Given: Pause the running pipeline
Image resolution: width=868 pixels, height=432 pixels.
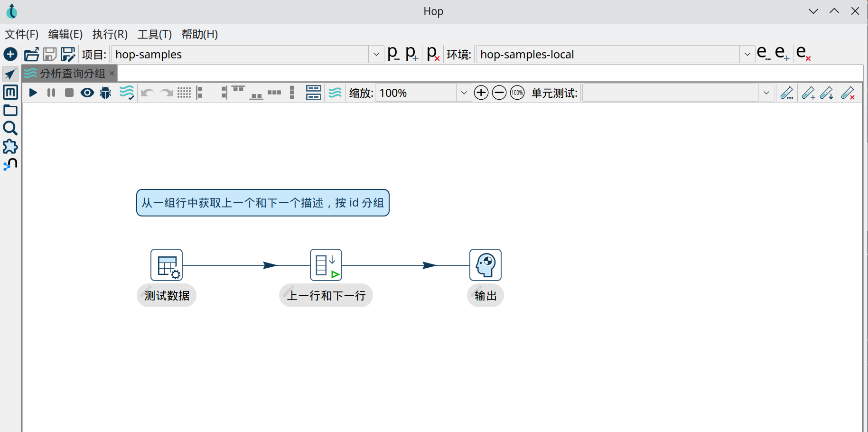Looking at the screenshot, I should point(51,93).
